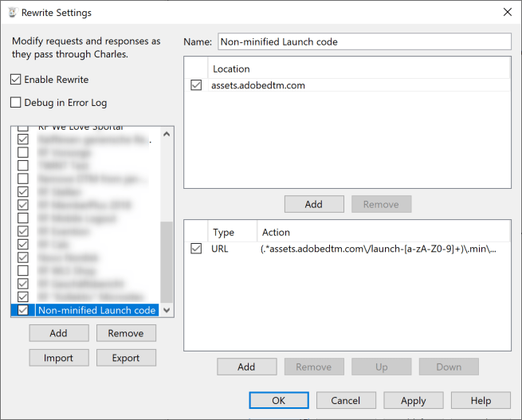Click the rule set list's scroll up arrow

click(x=167, y=133)
